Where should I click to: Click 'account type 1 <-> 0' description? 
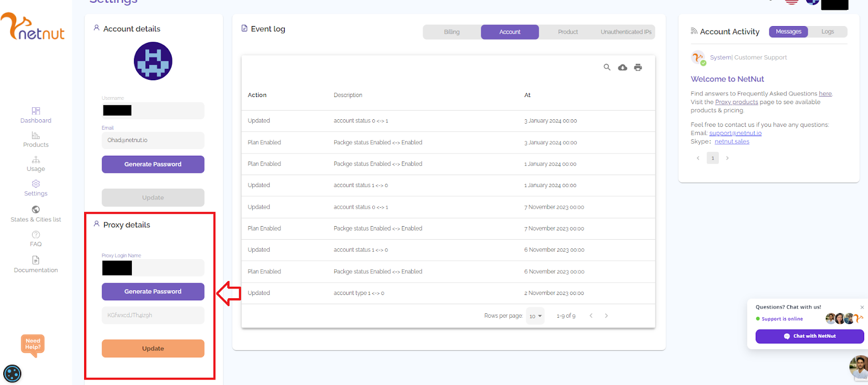pyautogui.click(x=359, y=293)
